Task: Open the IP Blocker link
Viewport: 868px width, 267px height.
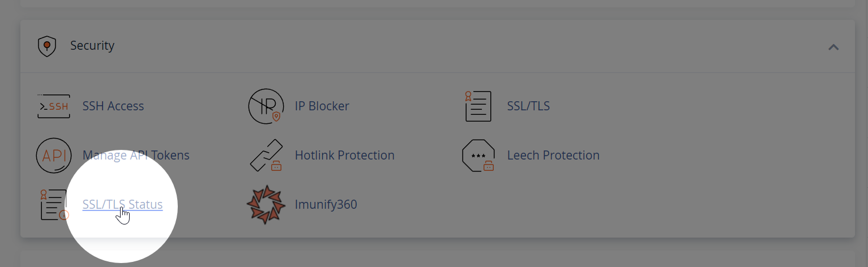Action: coord(322,106)
